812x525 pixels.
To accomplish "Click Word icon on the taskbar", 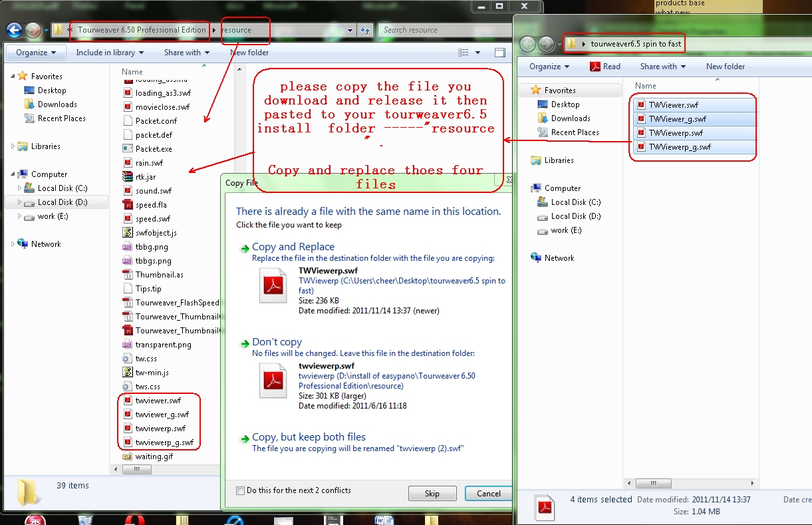I will point(384,520).
